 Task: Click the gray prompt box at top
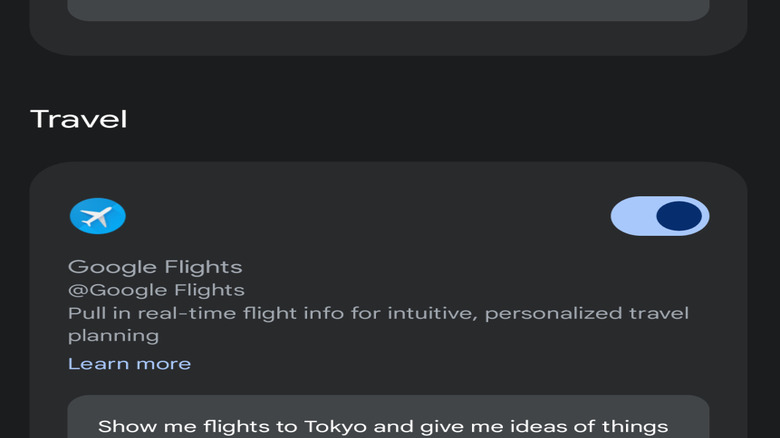tap(388, 9)
